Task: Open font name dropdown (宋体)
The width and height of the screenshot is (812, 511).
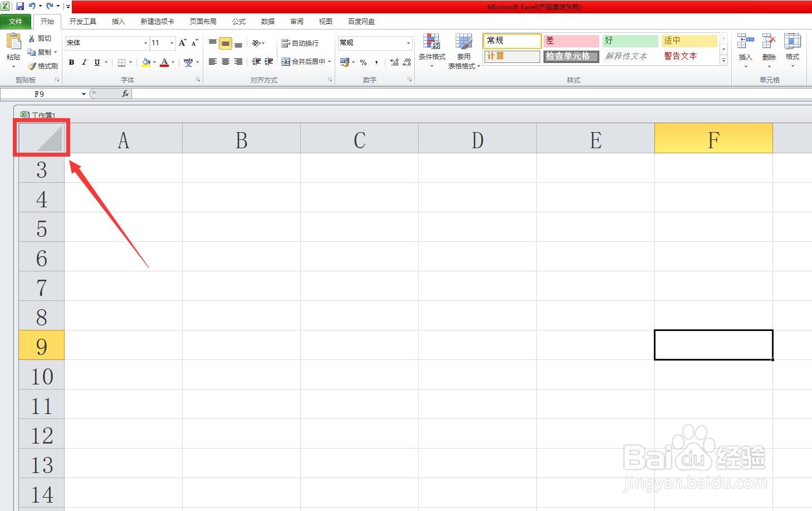Action: pos(145,43)
